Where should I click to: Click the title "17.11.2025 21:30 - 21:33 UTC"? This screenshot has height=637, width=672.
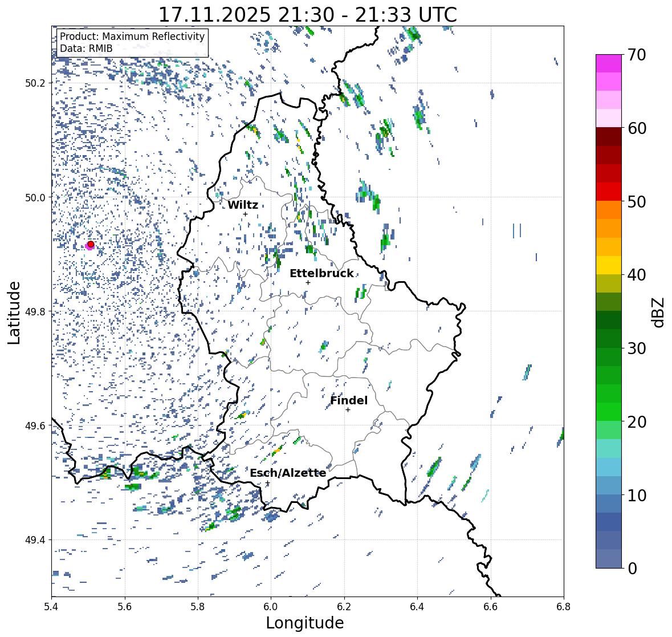pos(308,15)
